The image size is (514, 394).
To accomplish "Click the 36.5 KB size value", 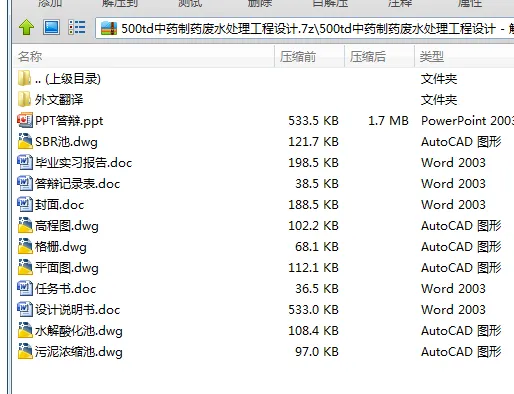I will 317,289.
